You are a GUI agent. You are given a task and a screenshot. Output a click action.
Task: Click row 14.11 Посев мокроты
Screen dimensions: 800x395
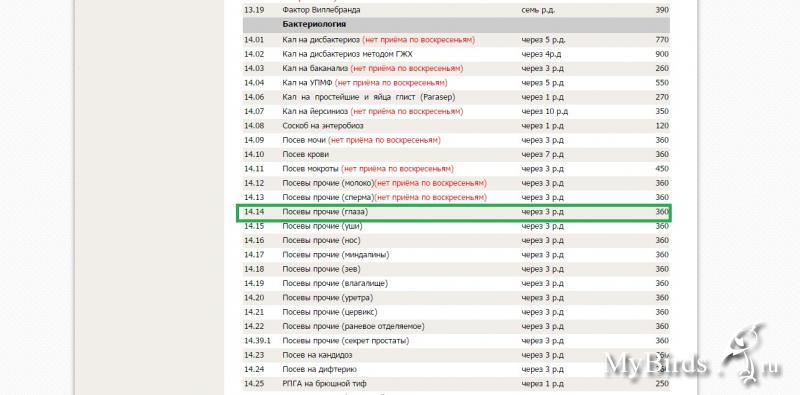[456, 168]
